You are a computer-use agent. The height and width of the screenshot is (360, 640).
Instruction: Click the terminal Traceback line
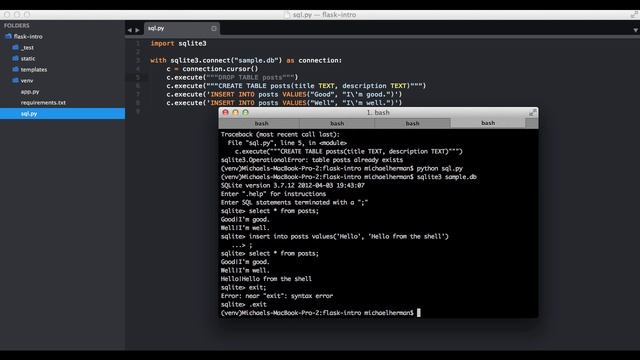280,134
